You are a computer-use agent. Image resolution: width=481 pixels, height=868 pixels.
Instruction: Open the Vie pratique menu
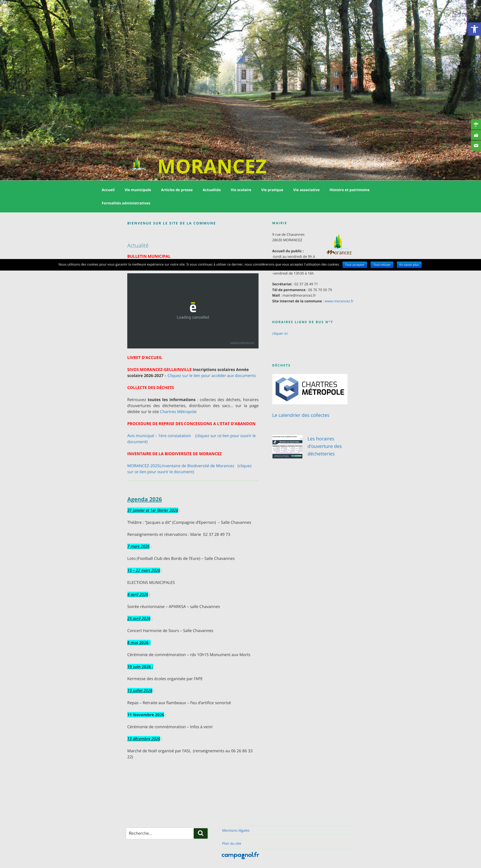[272, 190]
